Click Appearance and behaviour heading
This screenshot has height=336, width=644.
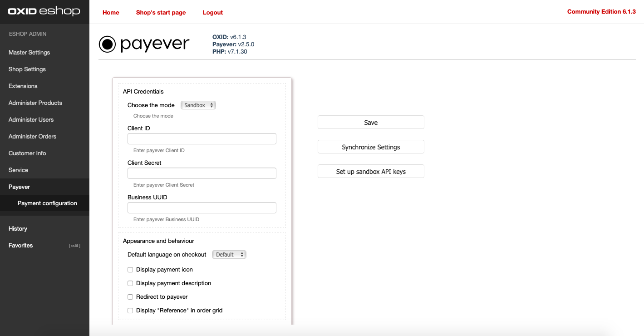point(158,241)
